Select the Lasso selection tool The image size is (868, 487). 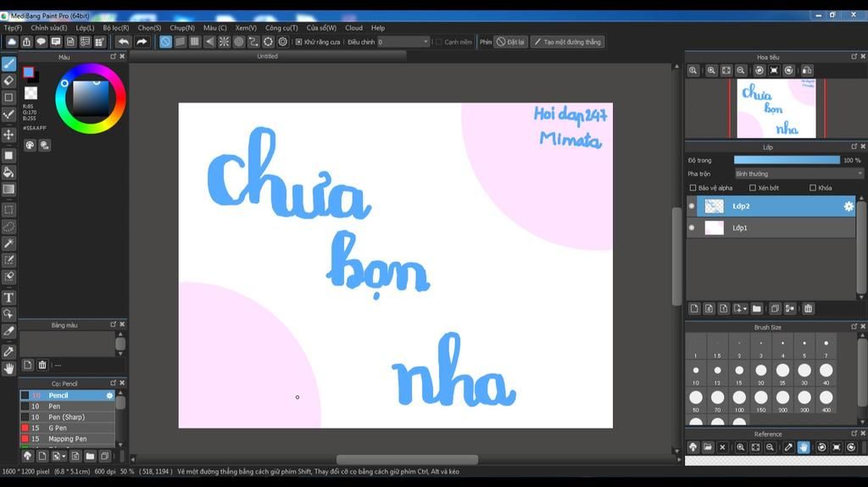(8, 226)
